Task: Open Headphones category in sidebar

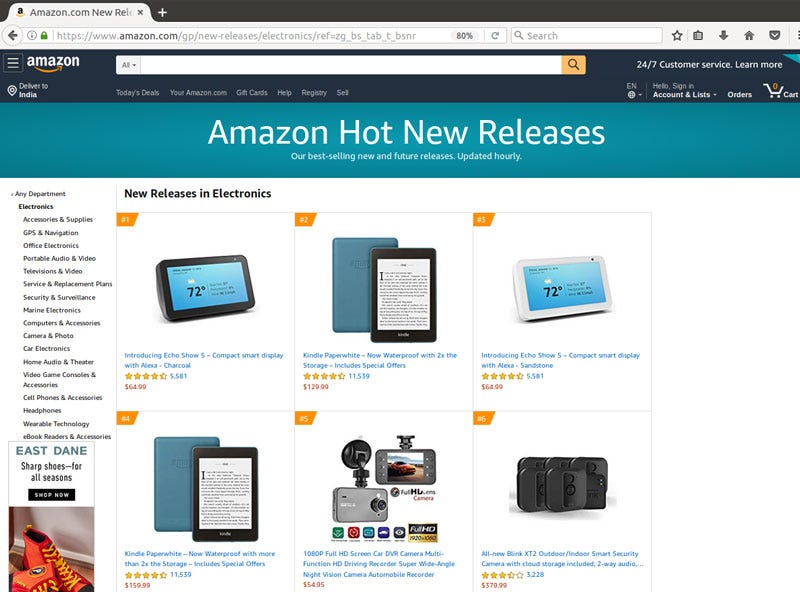Action: coord(42,410)
